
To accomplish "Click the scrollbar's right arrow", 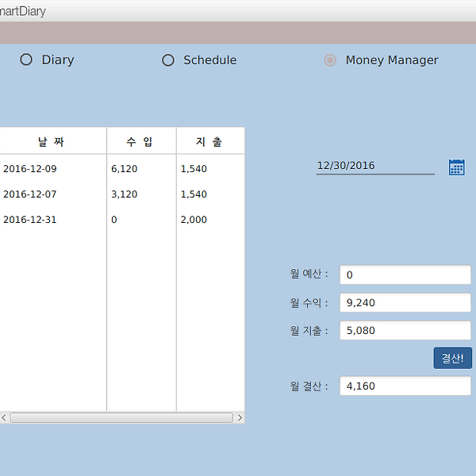I will coord(240,417).
